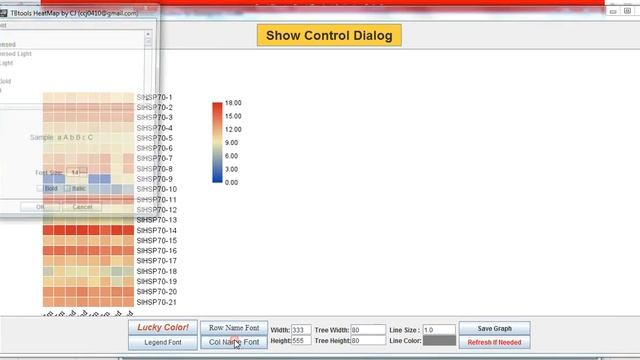This screenshot has height=360, width=640.
Task: Open the Col Name Font dialog
Action: click(x=234, y=342)
